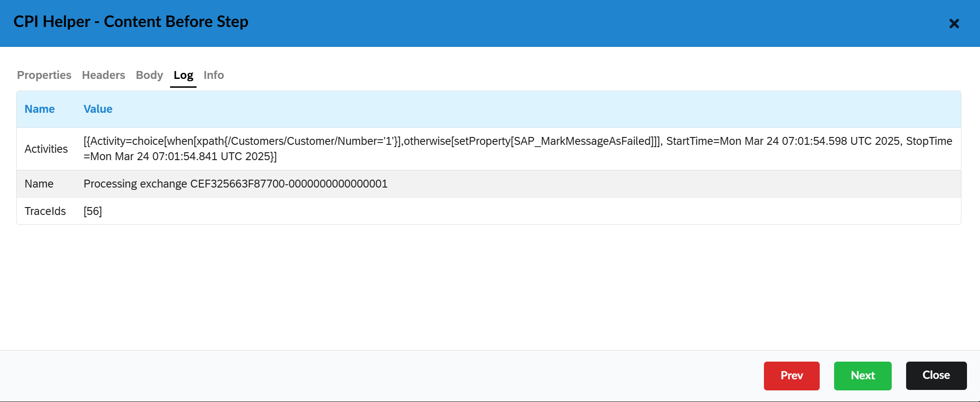The width and height of the screenshot is (980, 402).
Task: Click the TraceIds row label
Action: coord(45,211)
